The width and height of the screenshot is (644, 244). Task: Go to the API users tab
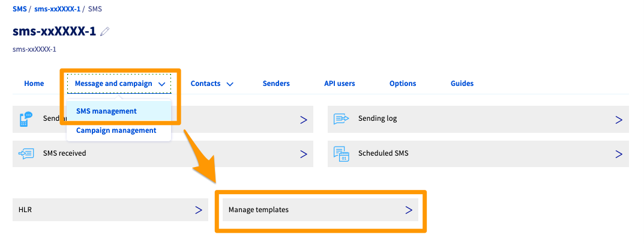339,84
